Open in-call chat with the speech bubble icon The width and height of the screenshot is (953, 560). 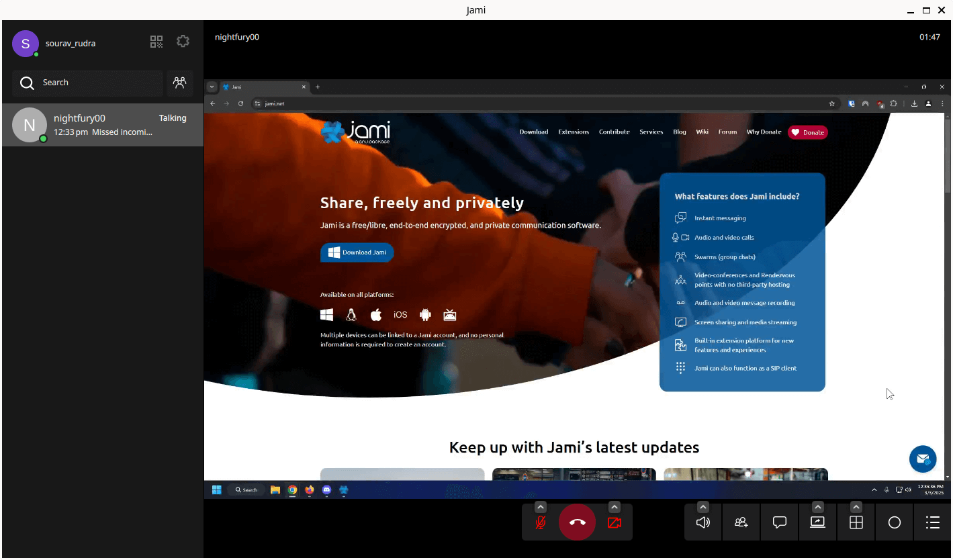(778, 522)
